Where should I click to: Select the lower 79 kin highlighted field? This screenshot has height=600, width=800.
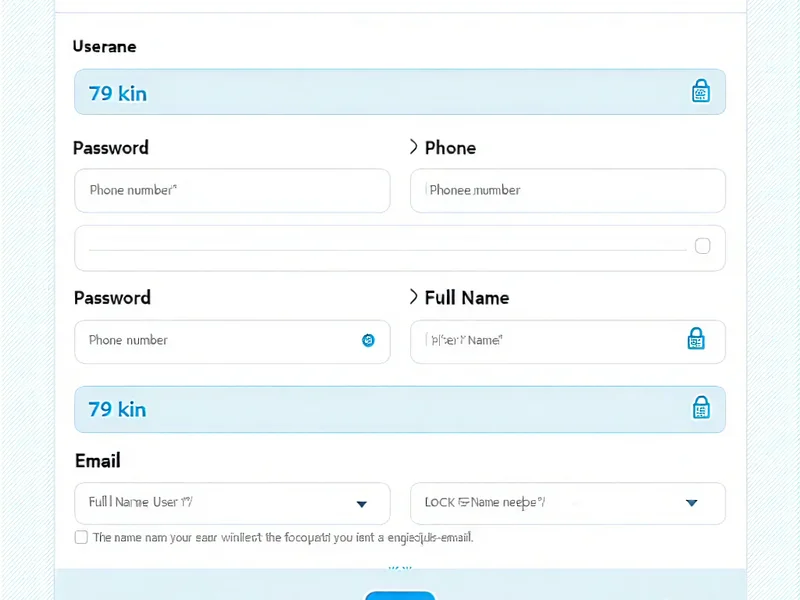[380, 409]
